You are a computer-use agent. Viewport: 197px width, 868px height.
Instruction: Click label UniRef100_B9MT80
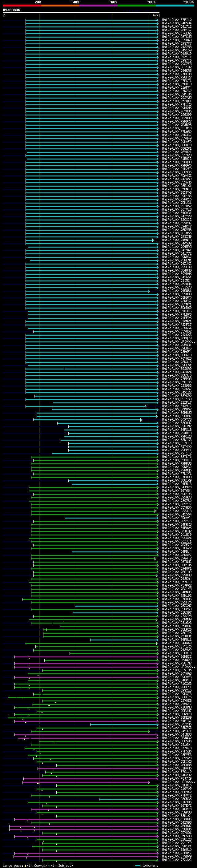coord(176,94)
